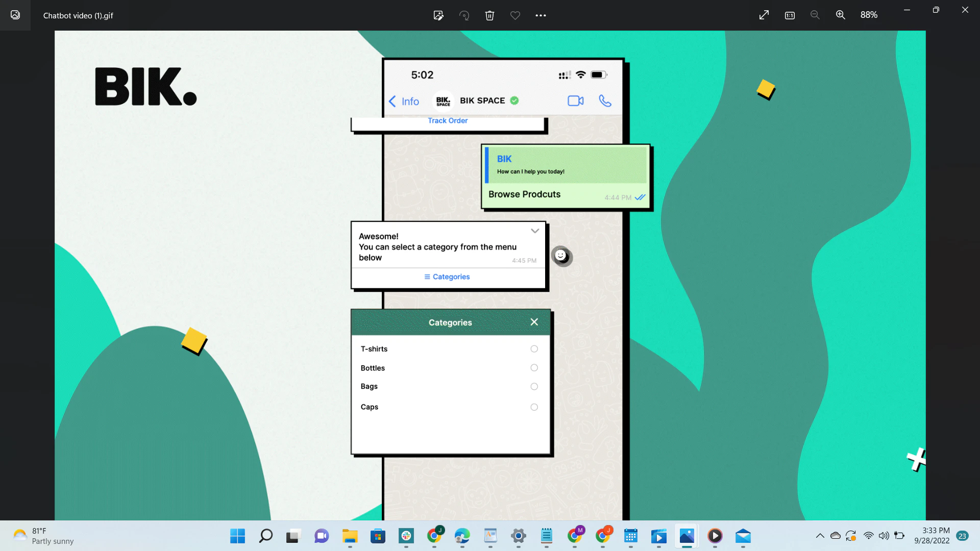Zoom in using the magnifier plus icon
Viewport: 980px width, 551px height.
pos(840,15)
